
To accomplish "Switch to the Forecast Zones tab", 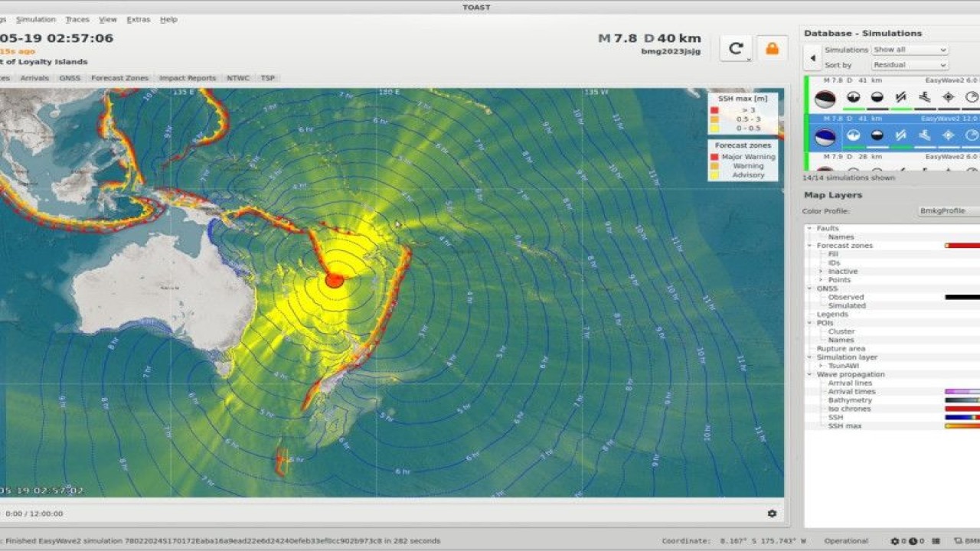I will [119, 78].
